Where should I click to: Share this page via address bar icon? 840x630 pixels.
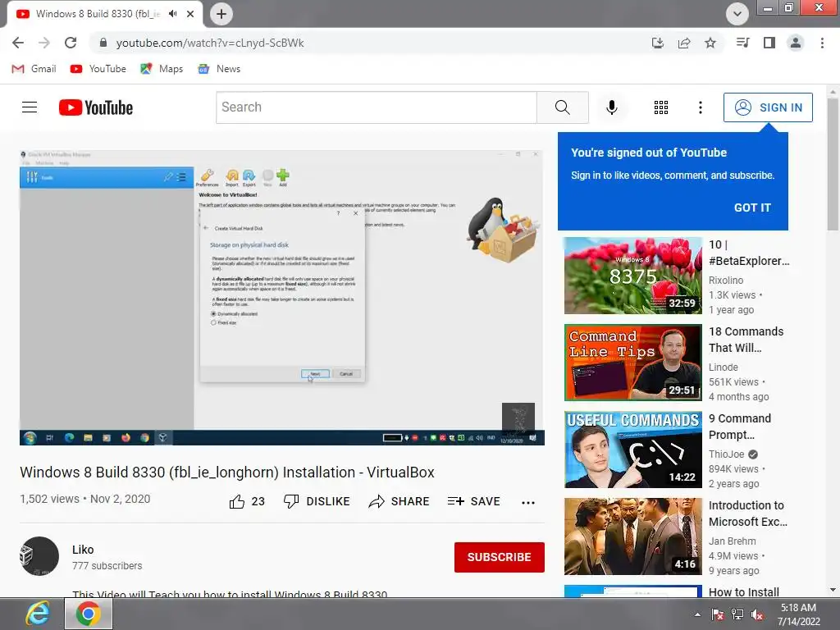pos(684,43)
